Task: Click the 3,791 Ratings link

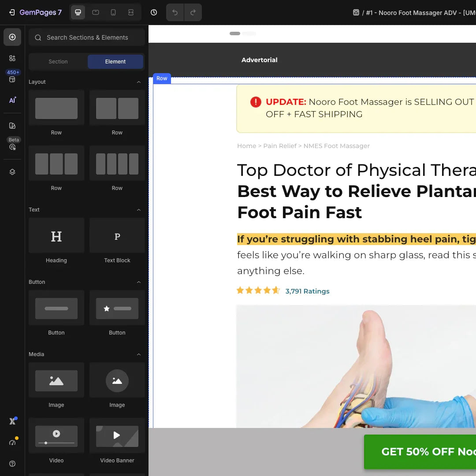Action: [x=307, y=291]
